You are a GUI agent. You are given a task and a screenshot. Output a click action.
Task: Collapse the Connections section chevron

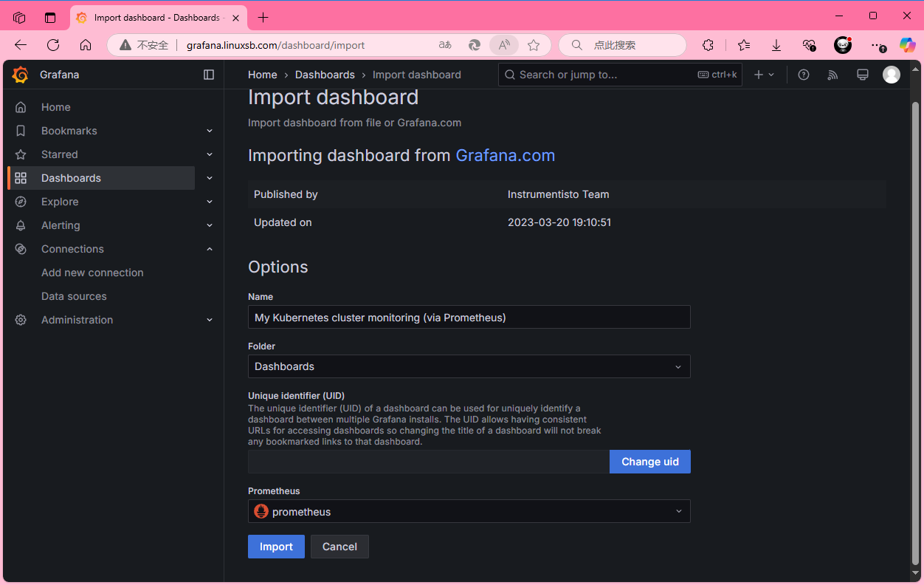pyautogui.click(x=210, y=249)
